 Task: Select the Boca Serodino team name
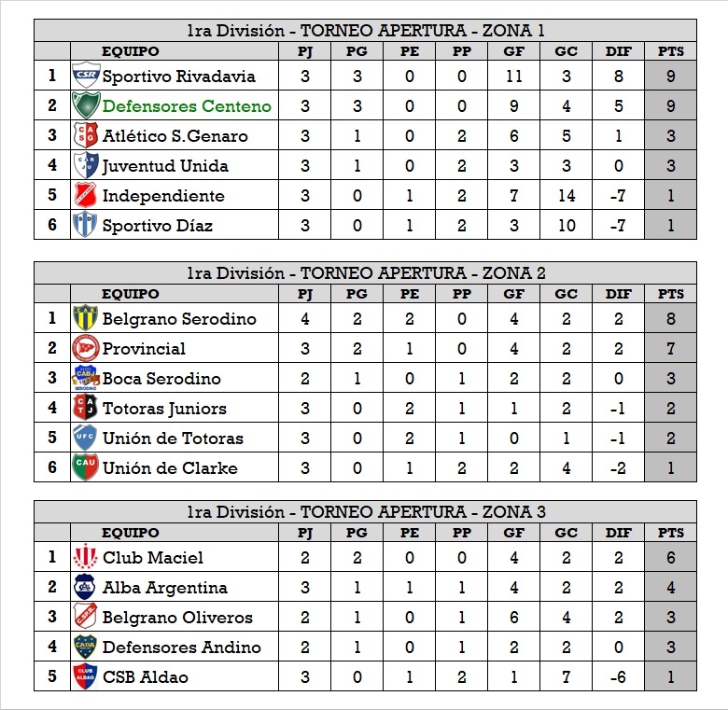(161, 379)
